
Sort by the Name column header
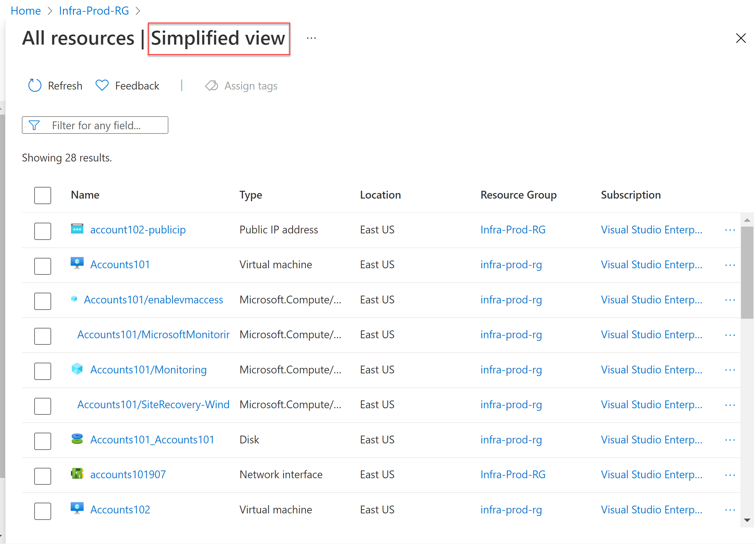(85, 195)
